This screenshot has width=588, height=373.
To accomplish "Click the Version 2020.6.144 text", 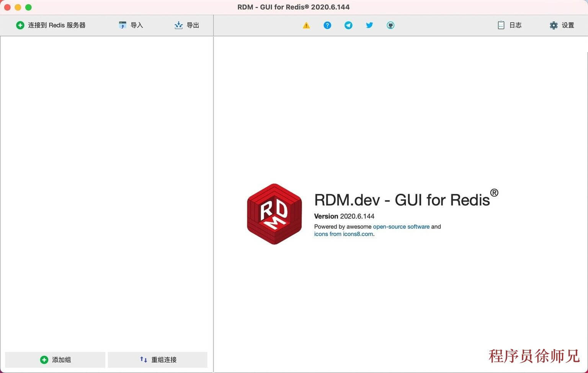I will (344, 216).
